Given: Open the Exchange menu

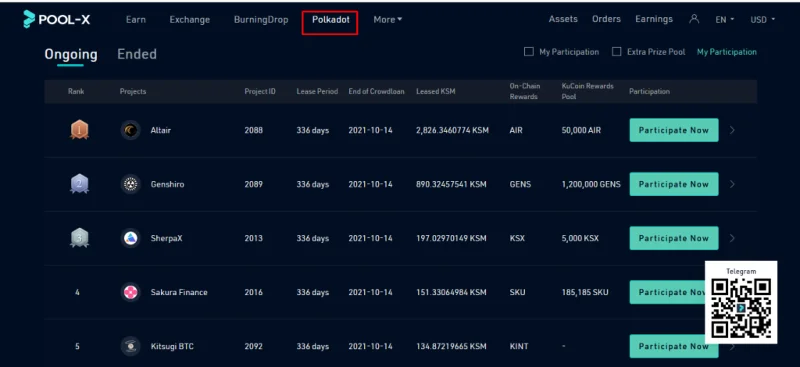Looking at the screenshot, I should tap(190, 19).
